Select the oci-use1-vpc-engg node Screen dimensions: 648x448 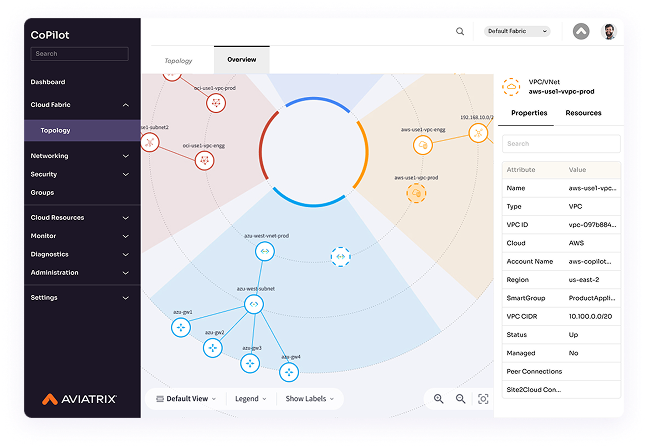[x=204, y=160]
